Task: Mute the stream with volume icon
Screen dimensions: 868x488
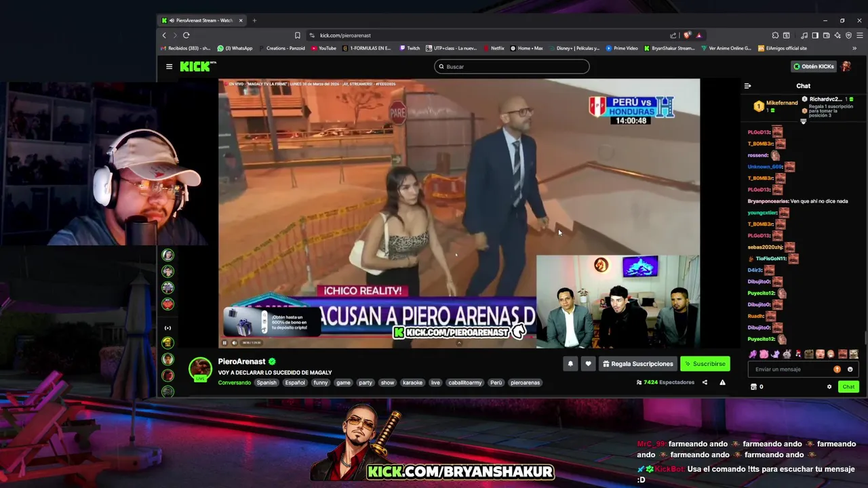Action: [235, 343]
